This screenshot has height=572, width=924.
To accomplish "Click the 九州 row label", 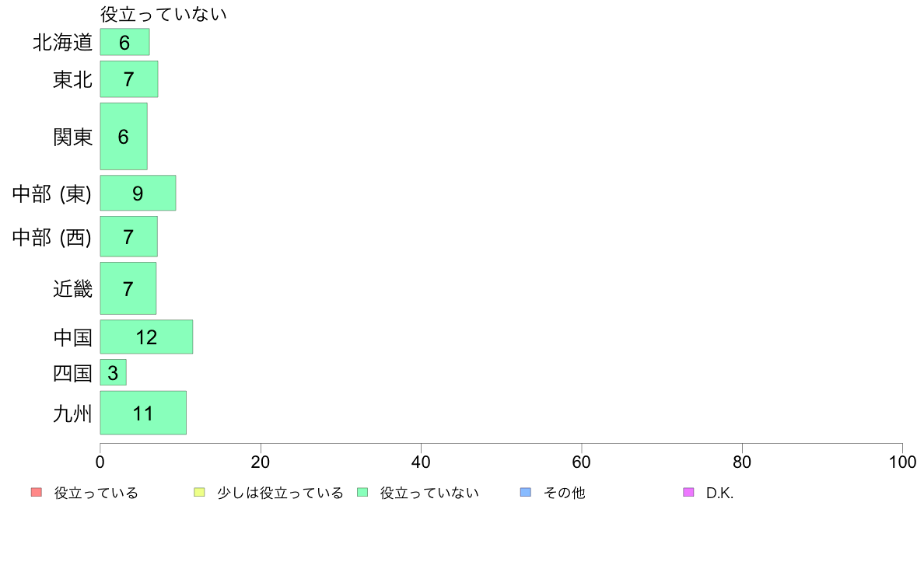I will pos(72,413).
